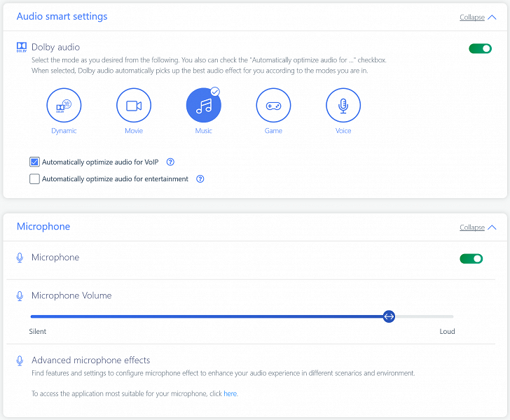Open help icon for entertainment optimization
This screenshot has width=510, height=420.
click(x=200, y=179)
